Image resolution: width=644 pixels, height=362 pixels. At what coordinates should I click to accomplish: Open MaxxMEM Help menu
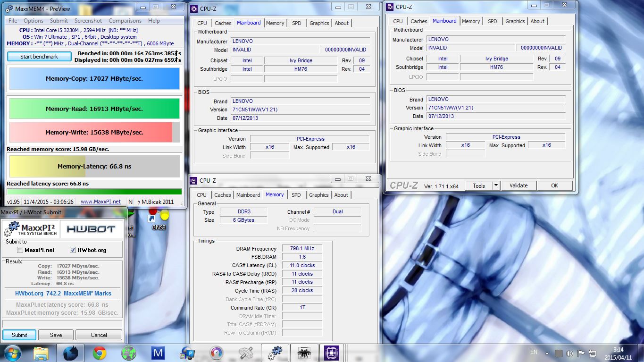click(x=154, y=21)
